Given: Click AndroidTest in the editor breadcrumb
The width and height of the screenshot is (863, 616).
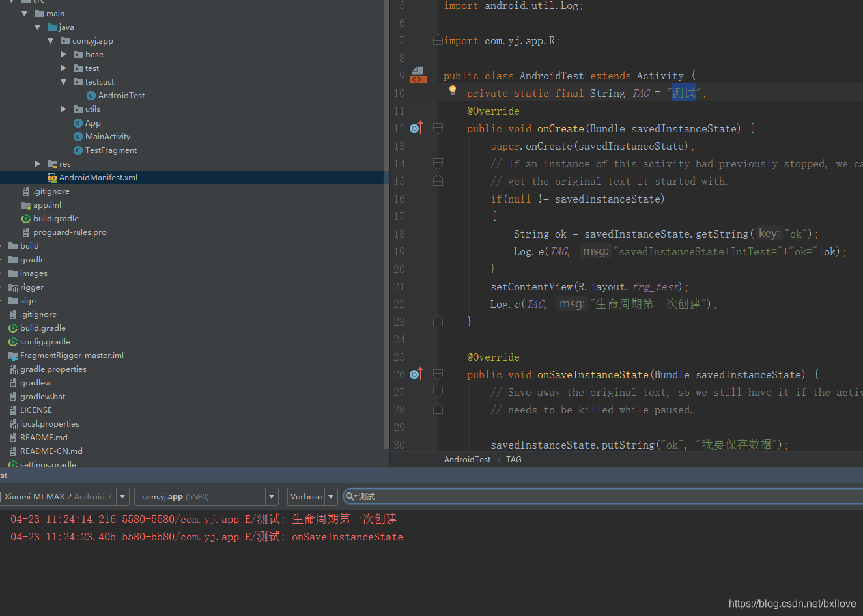Looking at the screenshot, I should pyautogui.click(x=467, y=459).
